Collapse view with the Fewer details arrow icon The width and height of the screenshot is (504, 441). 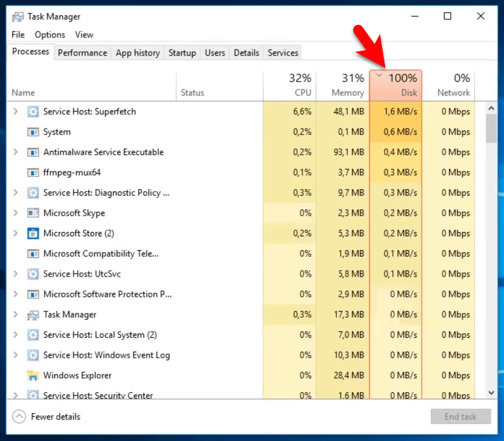pos(19,417)
